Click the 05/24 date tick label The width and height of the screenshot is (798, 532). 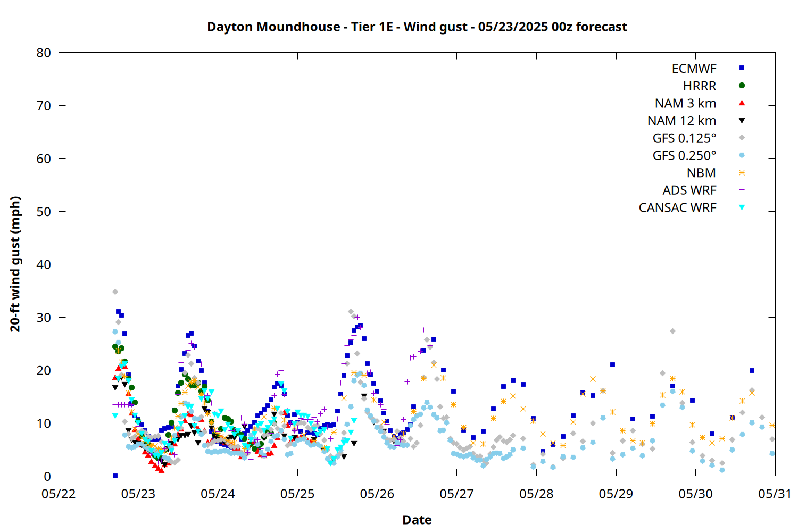coord(218,494)
